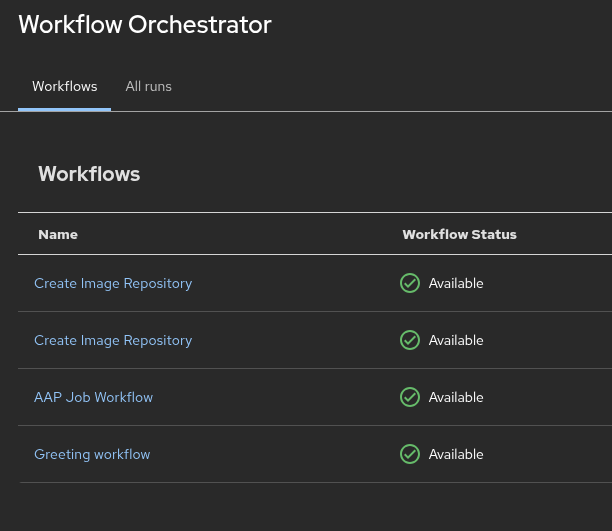Open the Greeting workflow link
This screenshot has width=612, height=531.
click(x=92, y=454)
